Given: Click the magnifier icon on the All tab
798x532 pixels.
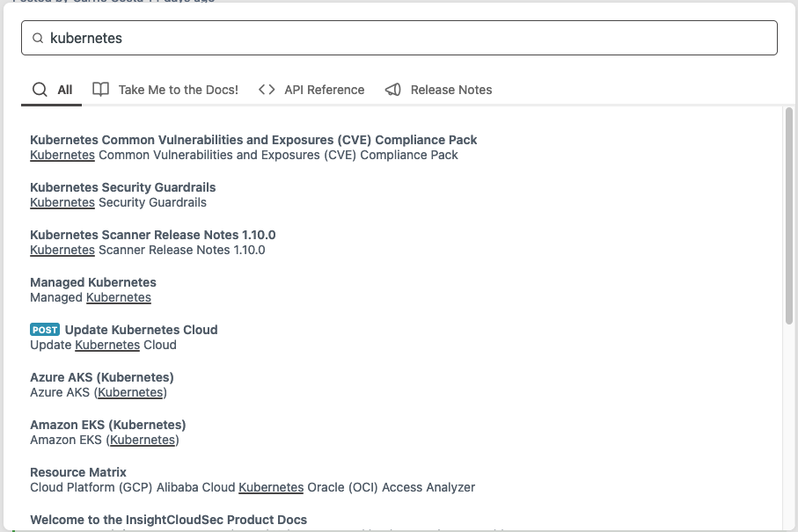Looking at the screenshot, I should pos(40,90).
